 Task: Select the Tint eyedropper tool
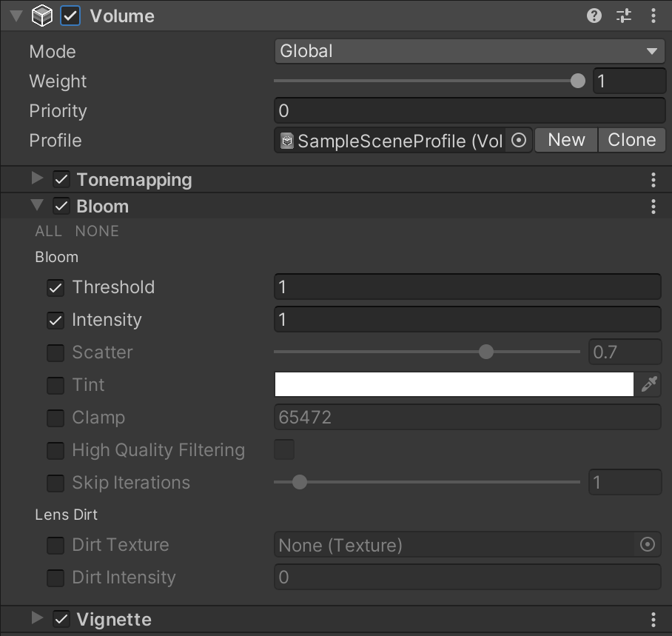[649, 384]
